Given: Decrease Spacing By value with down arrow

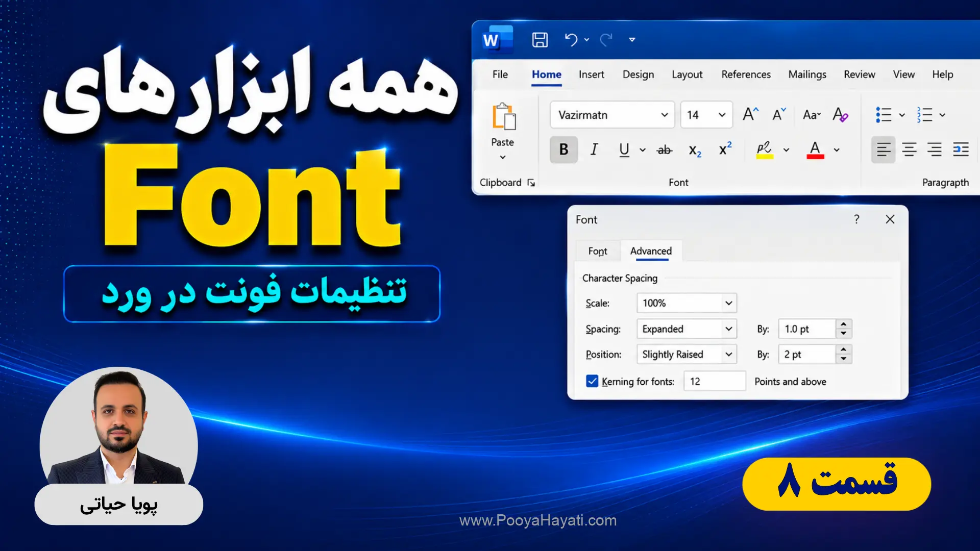Looking at the screenshot, I should coord(844,334).
